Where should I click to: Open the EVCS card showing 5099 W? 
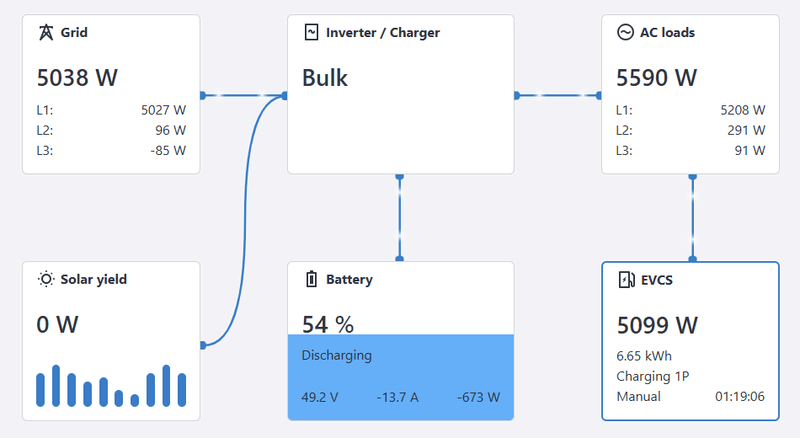pyautogui.click(x=690, y=341)
